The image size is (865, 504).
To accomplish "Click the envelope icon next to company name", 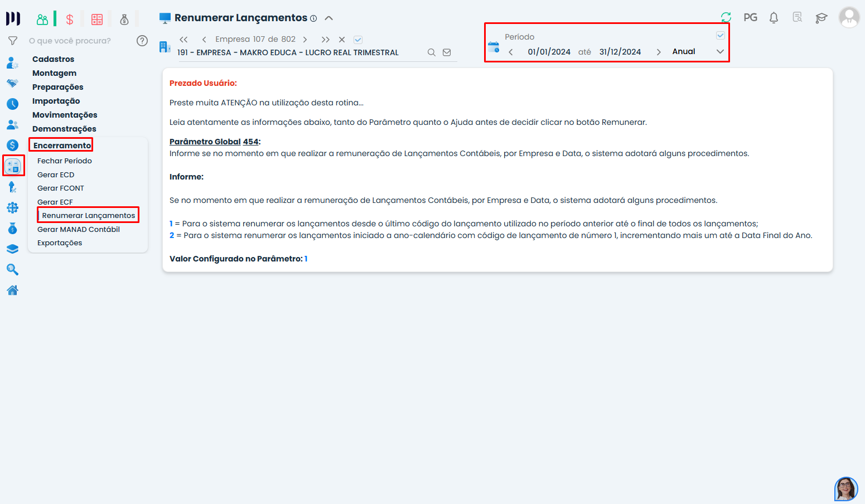I will (447, 52).
